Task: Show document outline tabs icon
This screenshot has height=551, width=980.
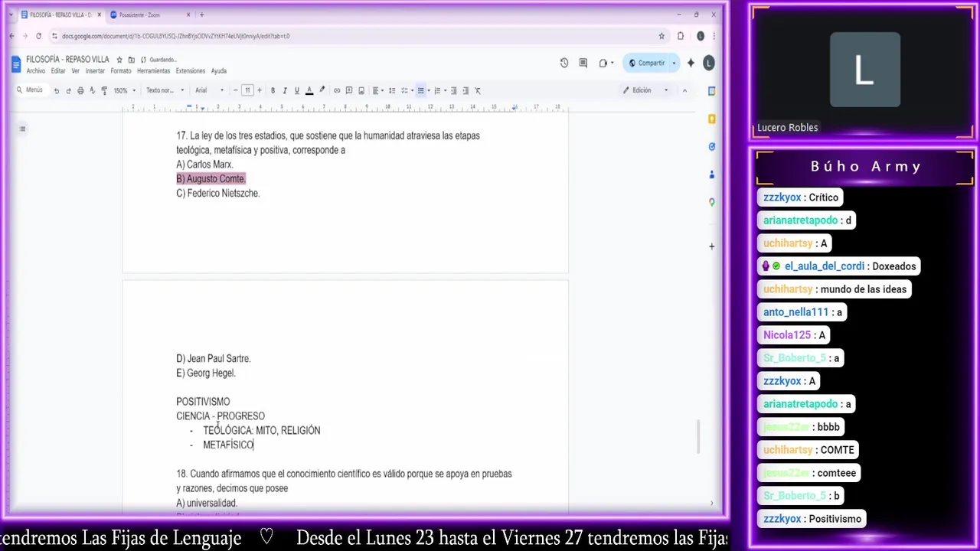Action: click(22, 129)
